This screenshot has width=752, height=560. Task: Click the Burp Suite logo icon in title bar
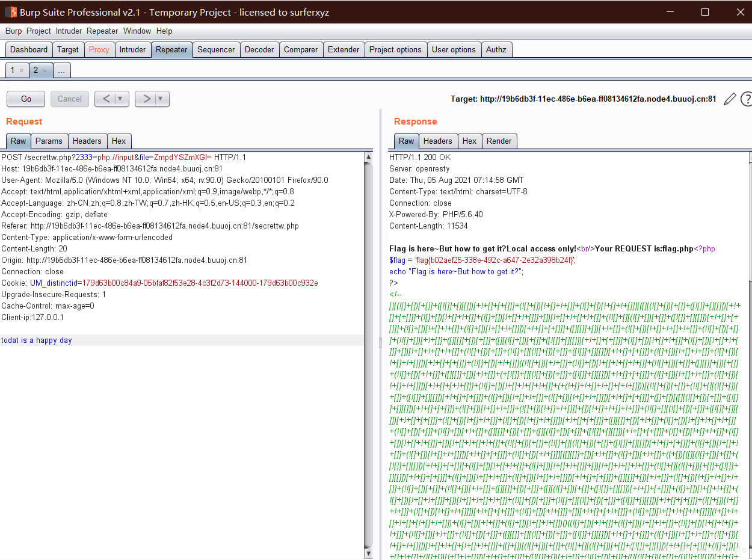(11, 11)
